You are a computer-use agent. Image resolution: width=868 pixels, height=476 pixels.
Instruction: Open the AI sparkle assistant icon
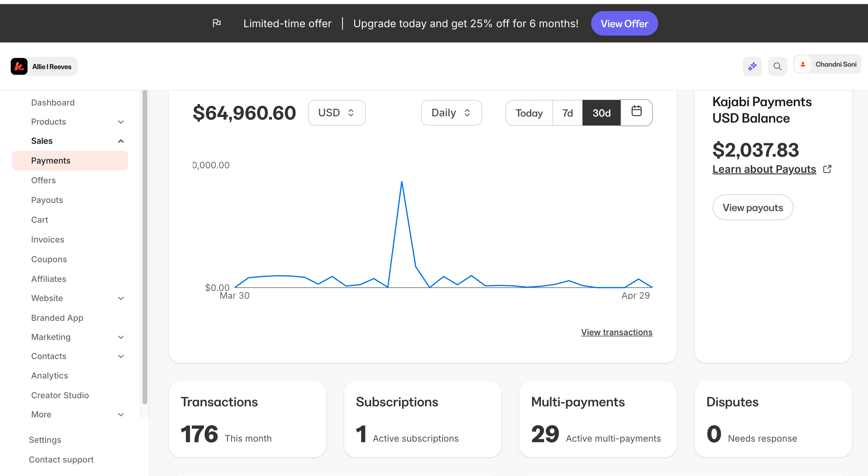click(752, 66)
